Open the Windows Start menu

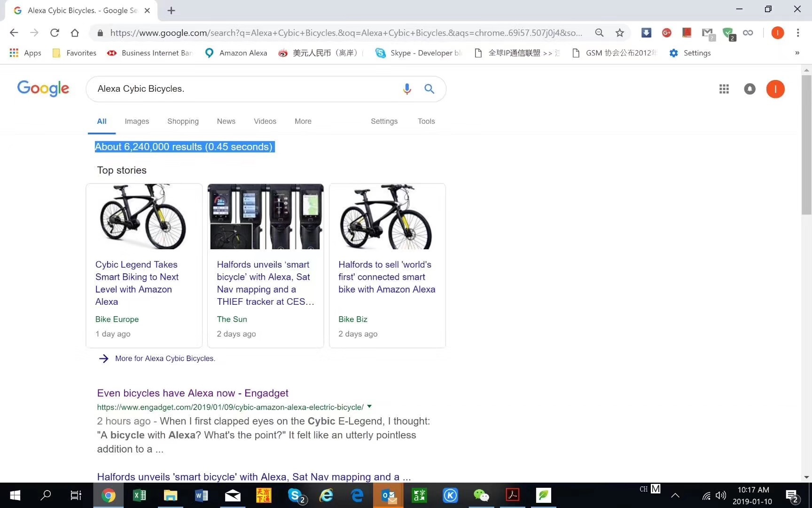(x=15, y=495)
